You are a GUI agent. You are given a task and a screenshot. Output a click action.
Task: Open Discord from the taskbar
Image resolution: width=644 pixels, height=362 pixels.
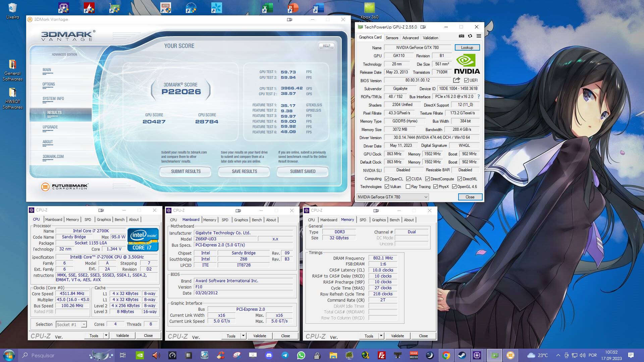(x=269, y=355)
